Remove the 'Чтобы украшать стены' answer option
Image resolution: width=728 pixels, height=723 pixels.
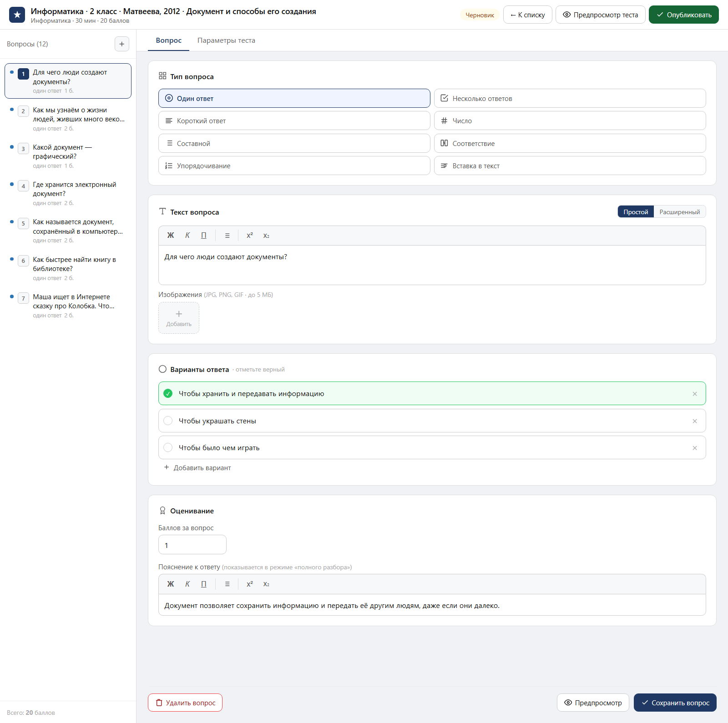[x=695, y=421]
